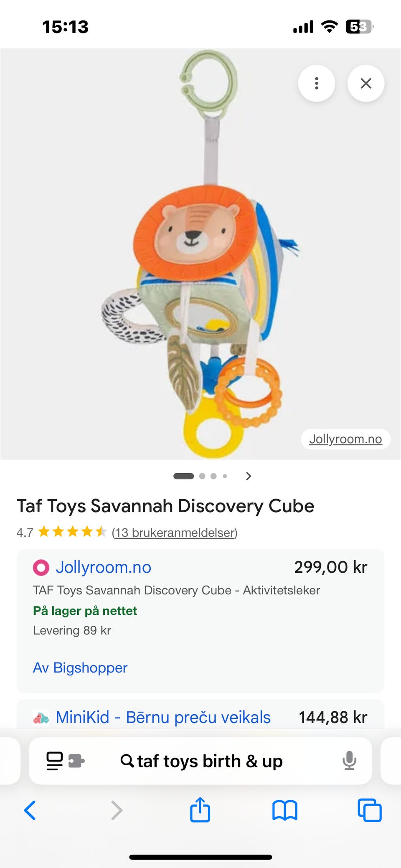Image resolution: width=401 pixels, height=868 pixels.
Task: Tap the 'Av Bigshopper' link
Action: pos(80,667)
